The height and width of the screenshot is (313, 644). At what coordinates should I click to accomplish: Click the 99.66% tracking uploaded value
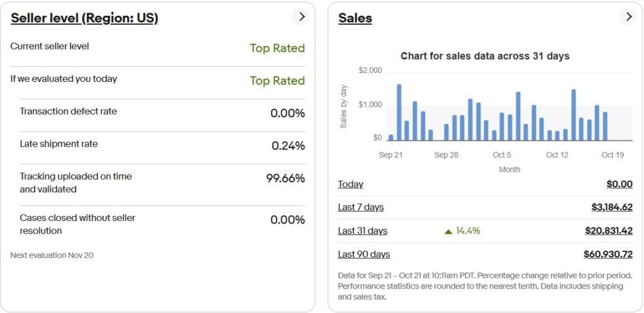pyautogui.click(x=285, y=178)
